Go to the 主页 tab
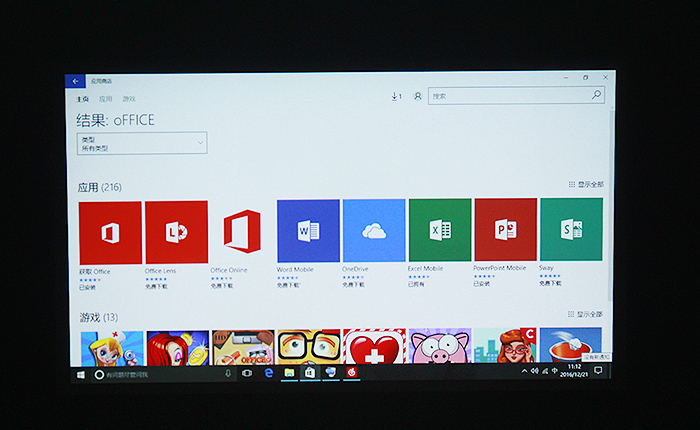Image resolution: width=700 pixels, height=430 pixels. [x=83, y=99]
